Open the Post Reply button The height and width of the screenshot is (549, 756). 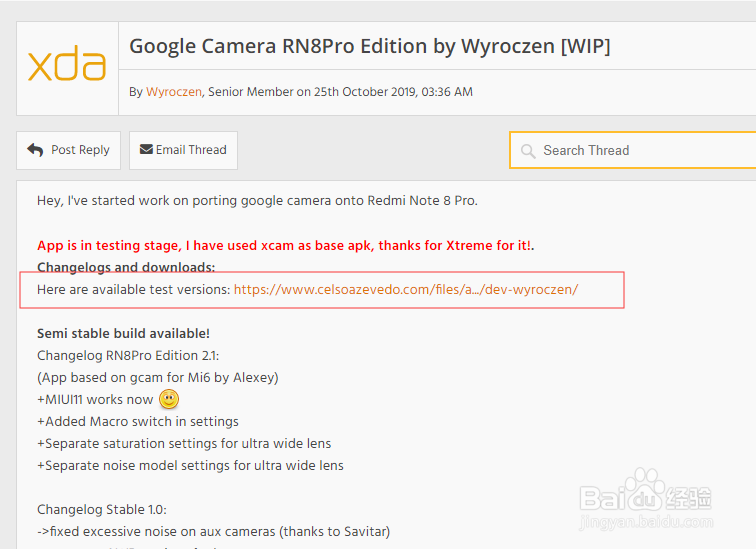(x=68, y=150)
